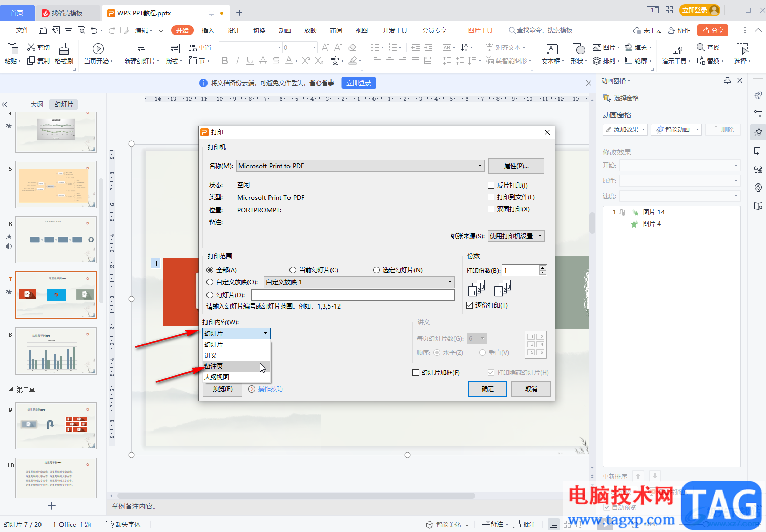Open the Smart Animation dropdown

(x=676, y=129)
